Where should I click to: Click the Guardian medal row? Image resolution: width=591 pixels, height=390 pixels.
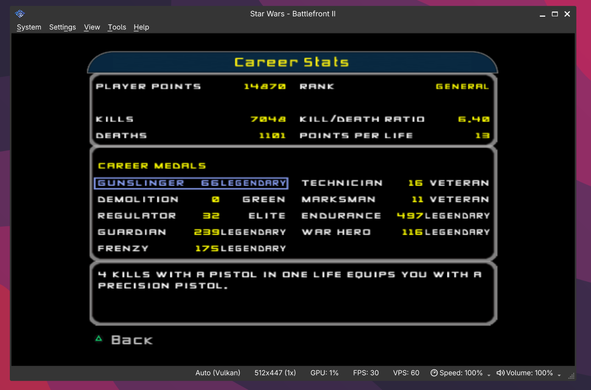(x=191, y=232)
